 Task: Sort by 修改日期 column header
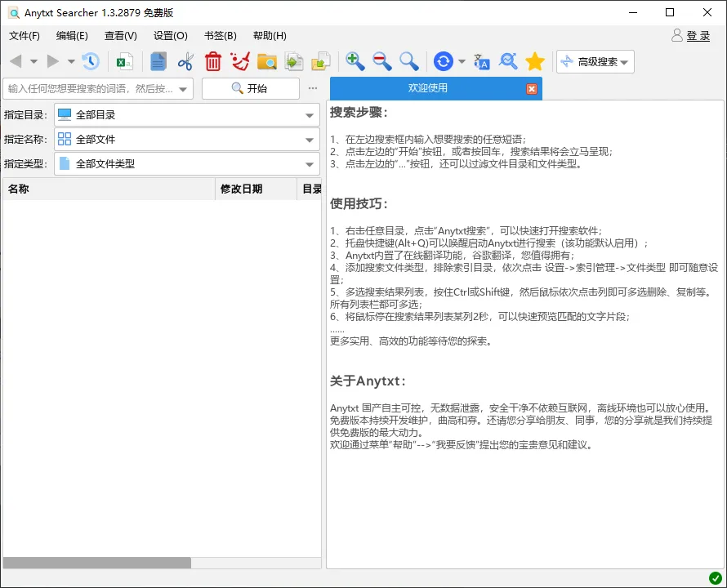256,189
